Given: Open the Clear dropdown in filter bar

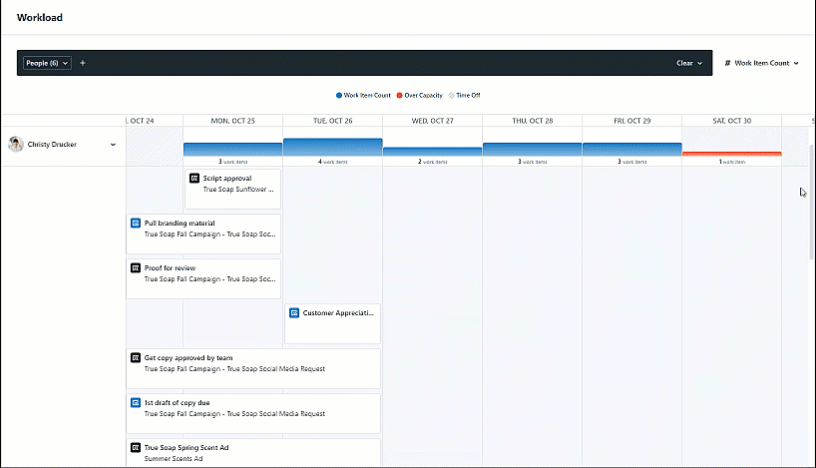Looking at the screenshot, I should pyautogui.click(x=689, y=63).
